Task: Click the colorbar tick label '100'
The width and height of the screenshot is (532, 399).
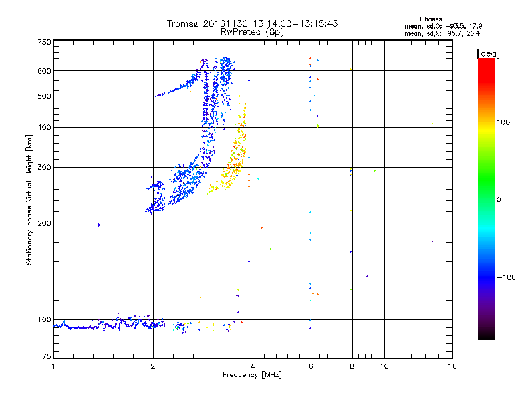Action: point(503,122)
